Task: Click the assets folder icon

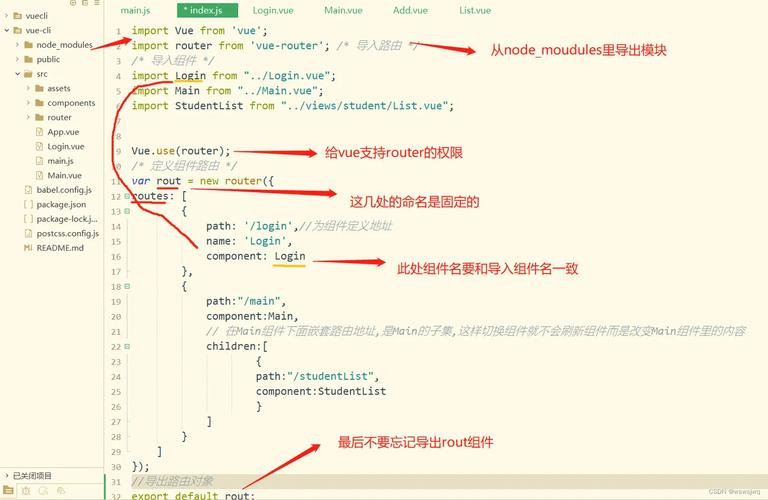Action: click(40, 88)
